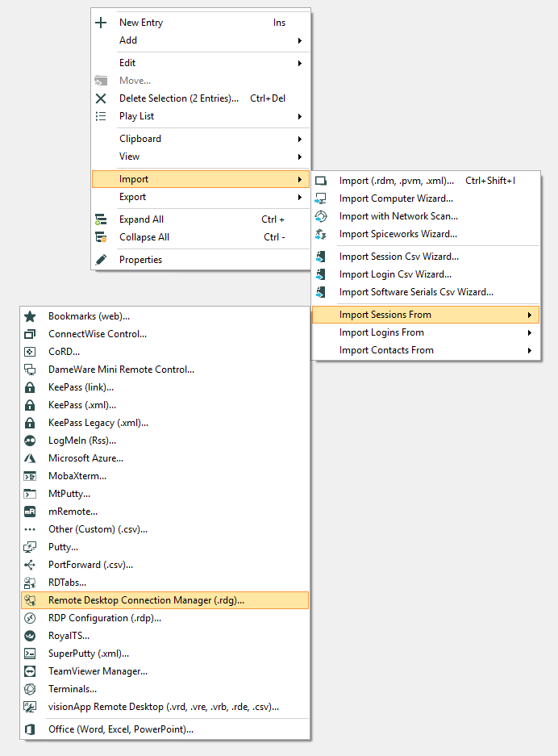
Task: Expand the Import Logins From submenu arrow
Action: pyautogui.click(x=530, y=332)
